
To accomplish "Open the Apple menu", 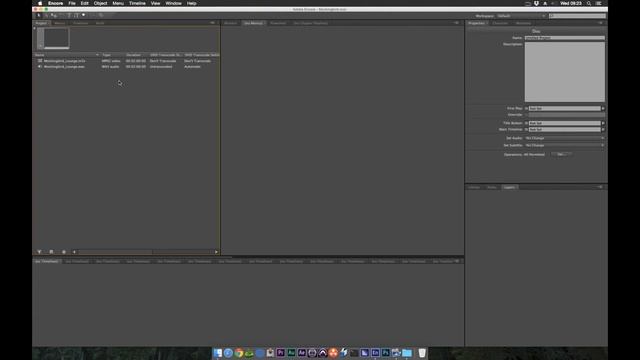I will coord(40,3).
